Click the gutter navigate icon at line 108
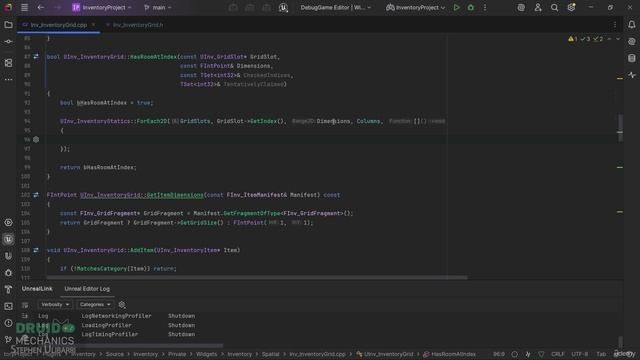Screen dimensions: 640x360 point(36,250)
